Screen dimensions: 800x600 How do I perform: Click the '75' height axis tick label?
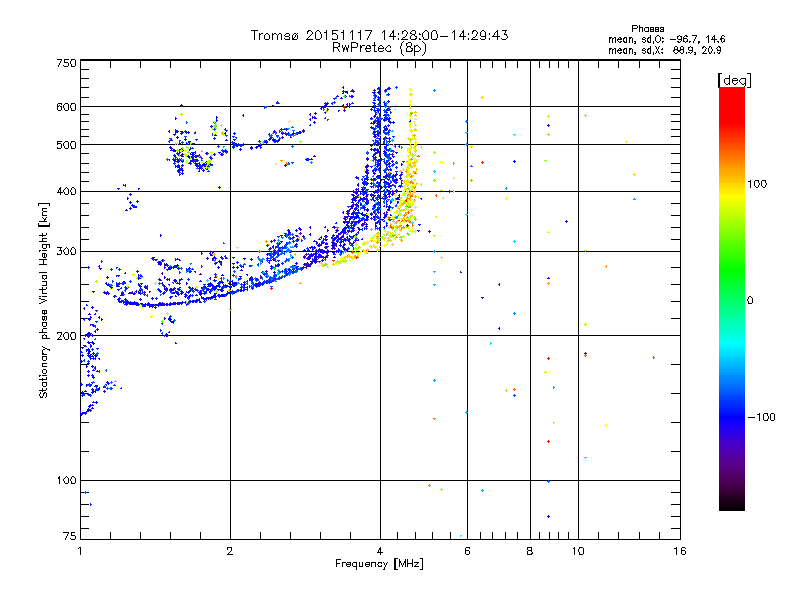tap(70, 536)
